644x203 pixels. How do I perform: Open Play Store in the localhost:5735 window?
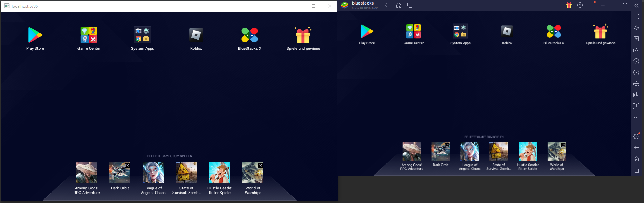[x=35, y=35]
